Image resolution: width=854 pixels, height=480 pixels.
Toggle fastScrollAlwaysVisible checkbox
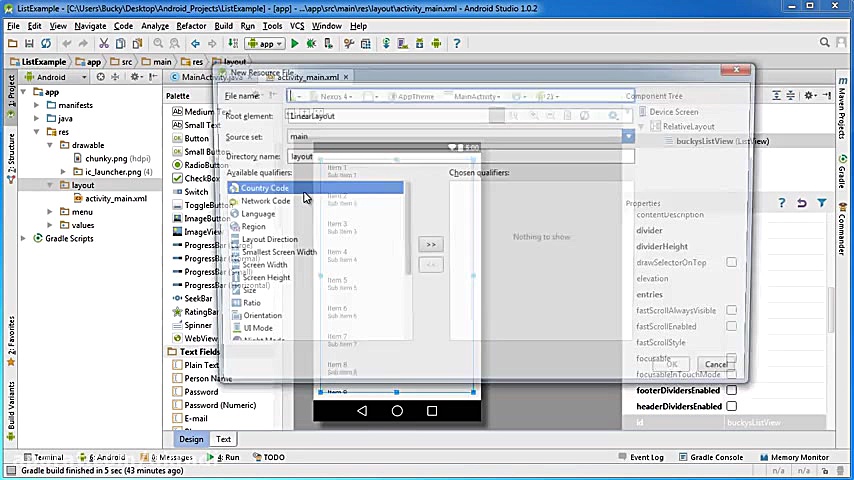(x=731, y=310)
